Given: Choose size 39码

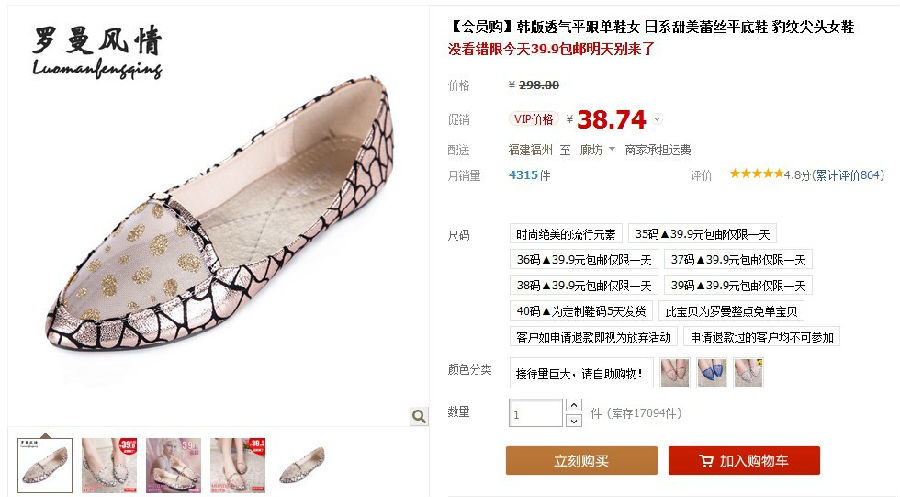Looking at the screenshot, I should tap(738, 285).
